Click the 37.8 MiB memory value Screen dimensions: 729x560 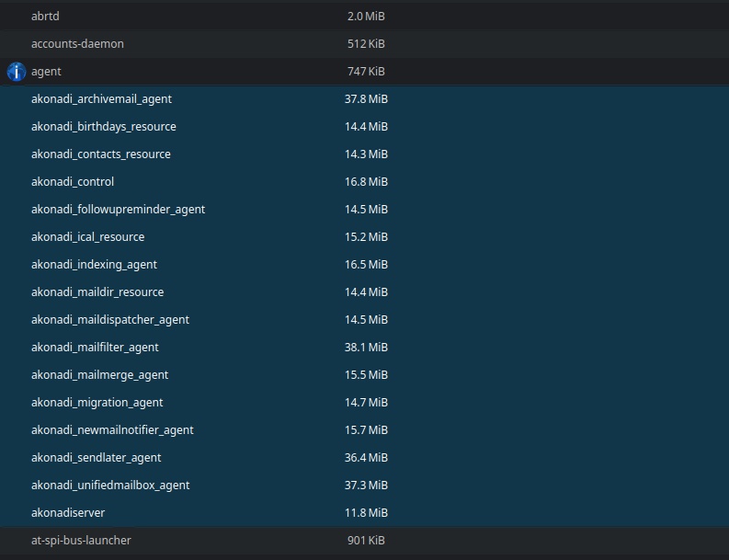367,99
